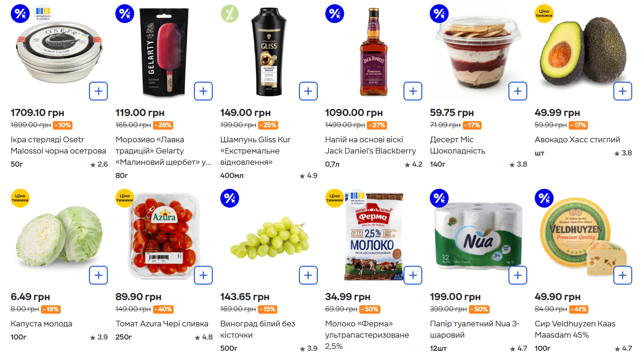Add the white seedless grapes to cart
This screenshot has height=356, width=644.
tap(308, 275)
